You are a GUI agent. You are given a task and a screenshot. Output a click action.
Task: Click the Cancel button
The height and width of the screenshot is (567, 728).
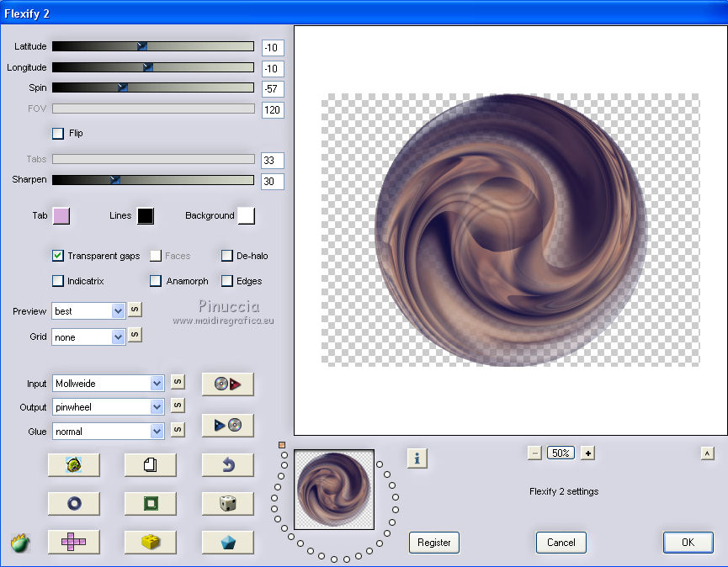[x=561, y=543]
